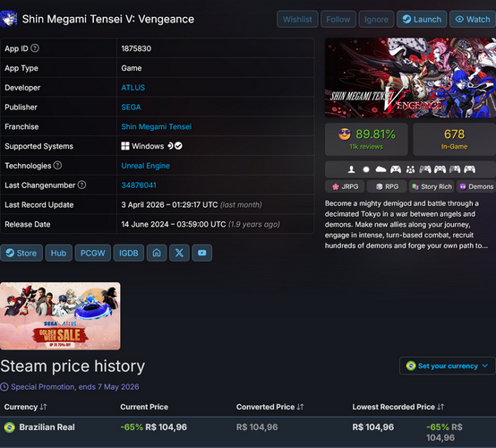The height and width of the screenshot is (448, 496).
Task: Click the grey converted price R$ 104,96
Action: 257,427
